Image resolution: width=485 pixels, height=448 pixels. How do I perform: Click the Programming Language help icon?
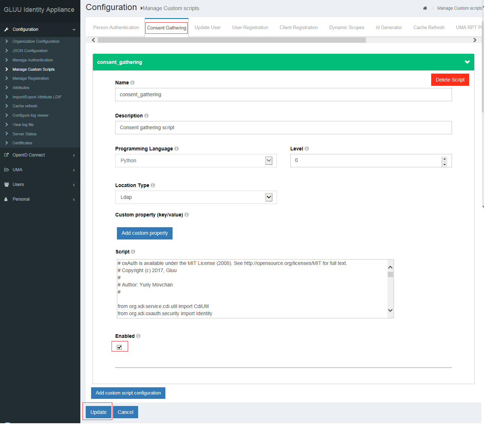pos(176,149)
